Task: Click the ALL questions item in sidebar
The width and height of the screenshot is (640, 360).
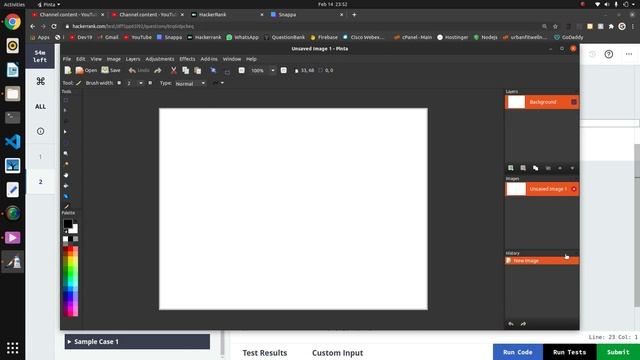Action: (x=40, y=107)
